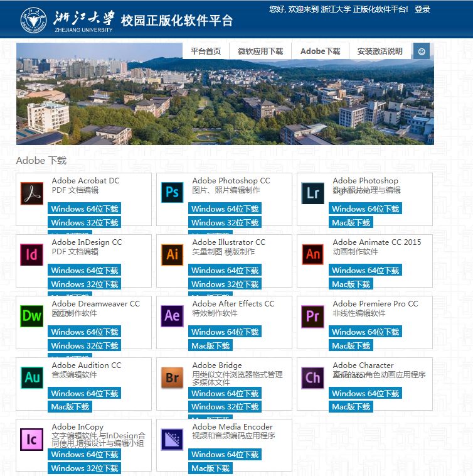
Task: Switch to the Adobe下载 tab
Action: [321, 51]
